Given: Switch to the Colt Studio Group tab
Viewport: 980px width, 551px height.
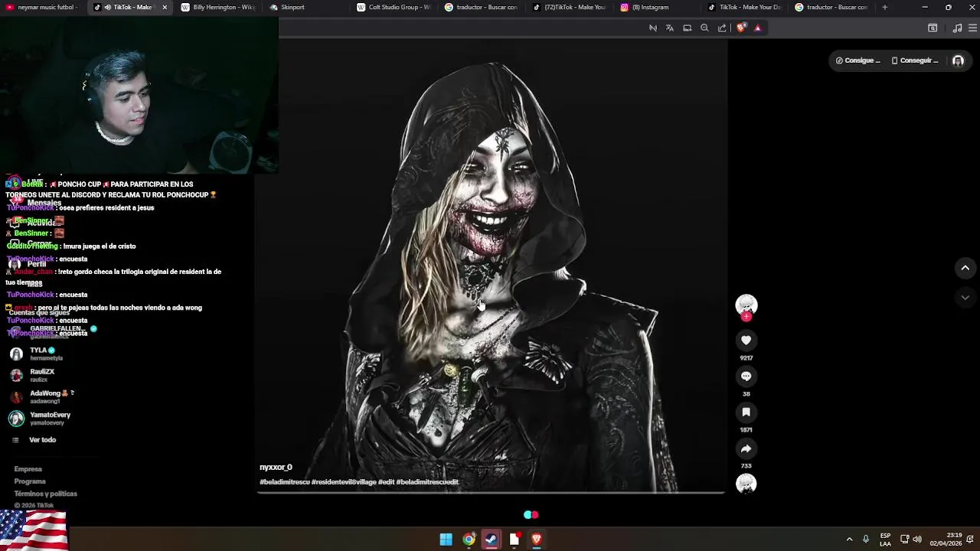Looking at the screenshot, I should [394, 7].
